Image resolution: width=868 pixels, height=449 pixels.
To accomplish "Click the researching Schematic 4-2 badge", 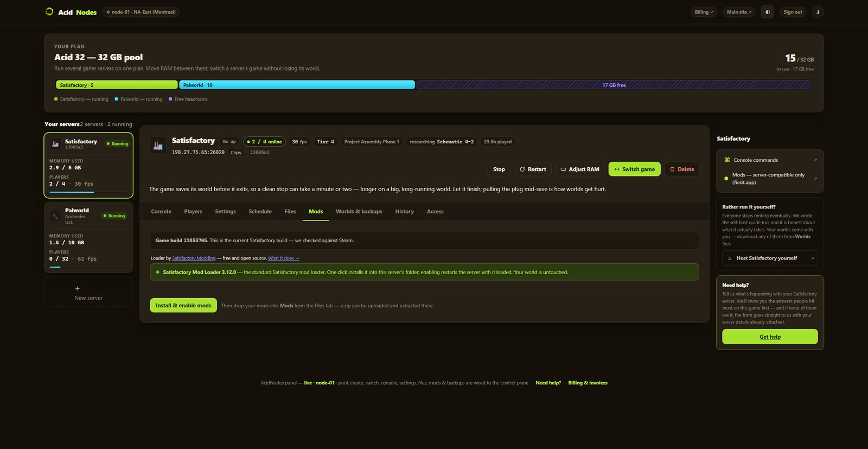I will coord(442,142).
